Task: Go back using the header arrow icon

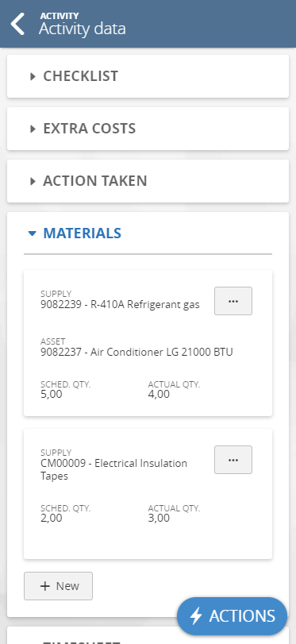Action: click(17, 23)
